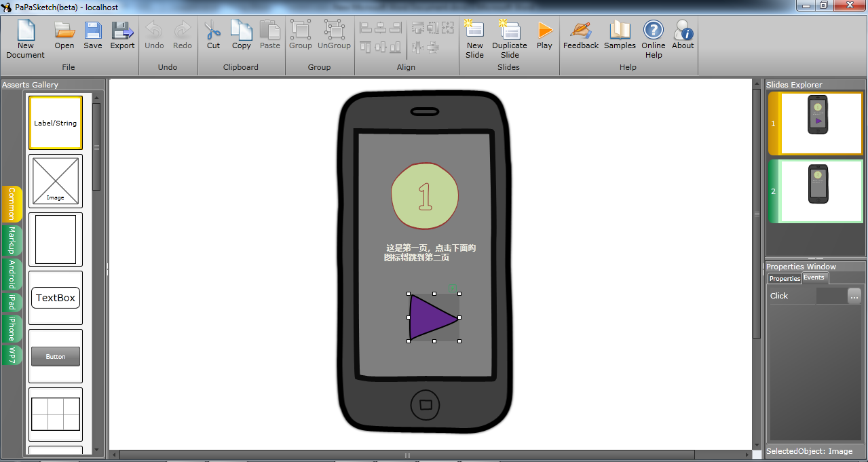
Task: Select the Chinese text label on canvas
Action: coord(430,253)
